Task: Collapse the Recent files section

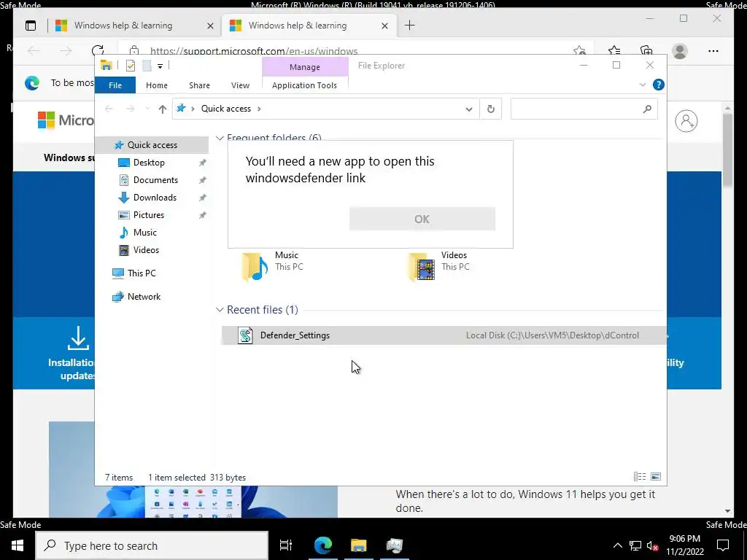Action: pyautogui.click(x=220, y=310)
